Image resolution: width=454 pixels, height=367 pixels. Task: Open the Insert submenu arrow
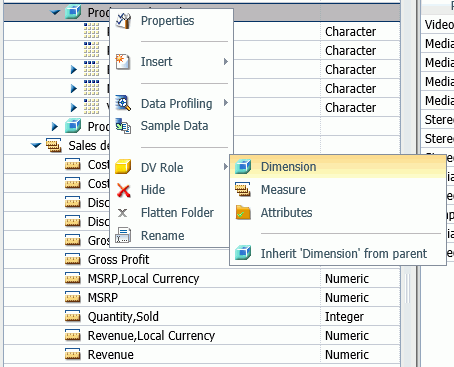(226, 62)
